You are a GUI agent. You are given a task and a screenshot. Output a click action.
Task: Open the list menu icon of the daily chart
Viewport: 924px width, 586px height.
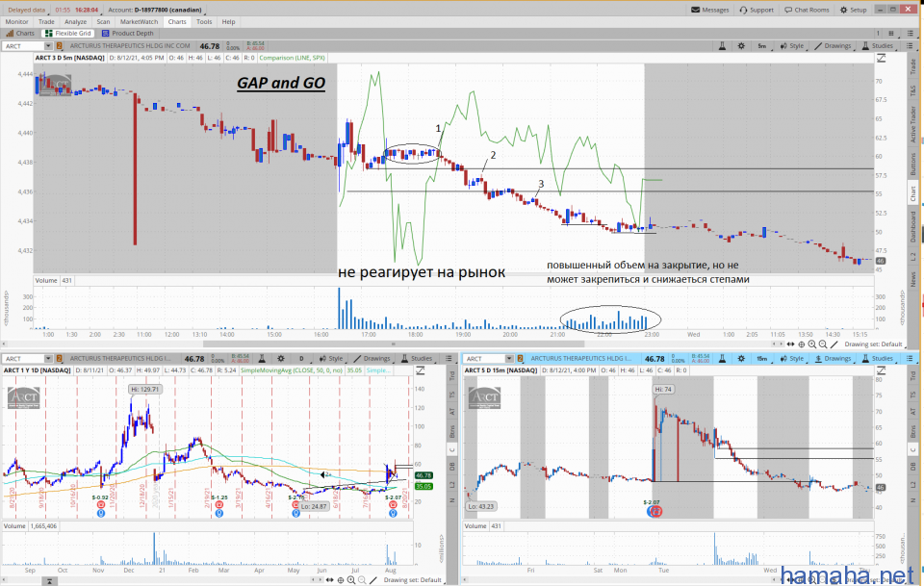[449, 359]
